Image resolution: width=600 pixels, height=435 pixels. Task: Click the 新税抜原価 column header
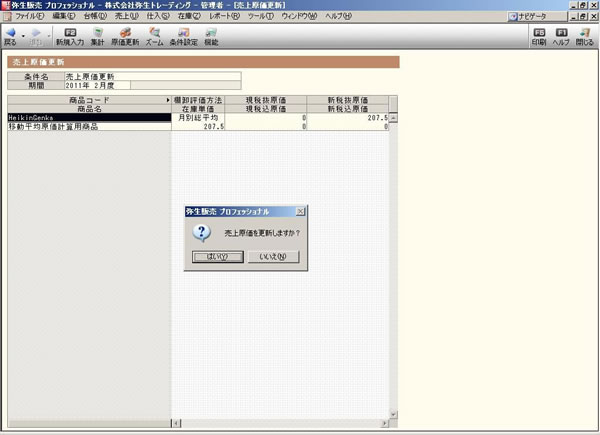pyautogui.click(x=347, y=100)
